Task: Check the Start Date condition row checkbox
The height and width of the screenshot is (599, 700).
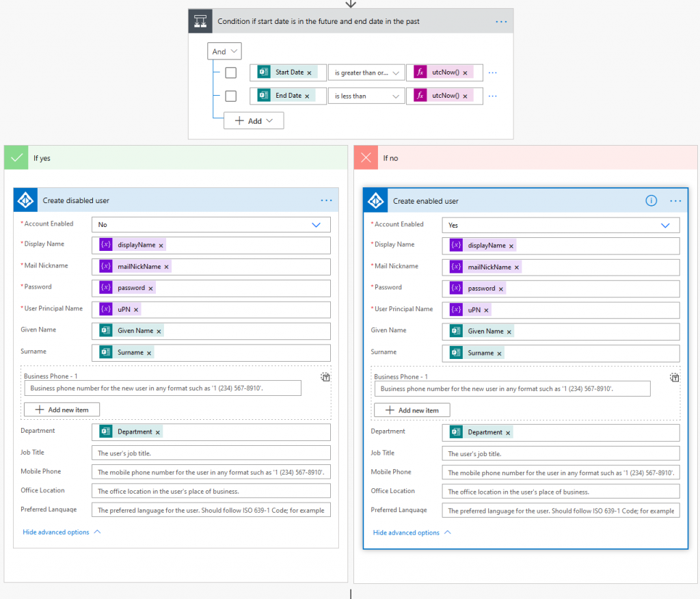Action: point(231,72)
